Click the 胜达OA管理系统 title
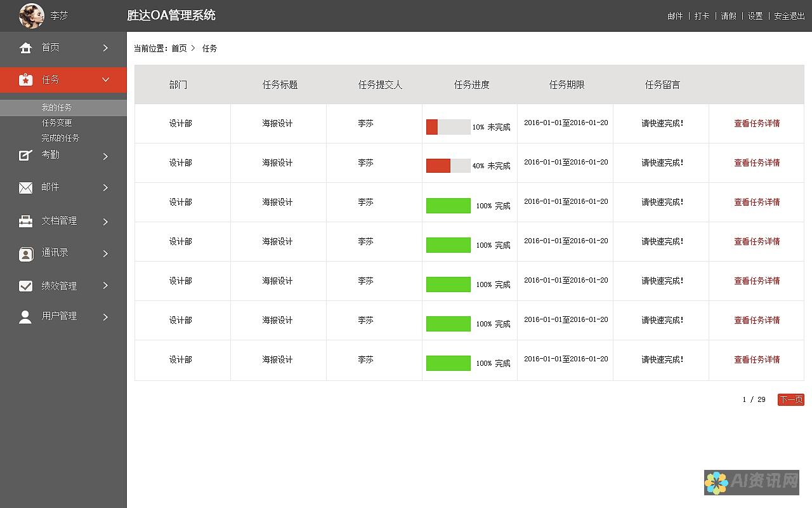 coord(171,15)
